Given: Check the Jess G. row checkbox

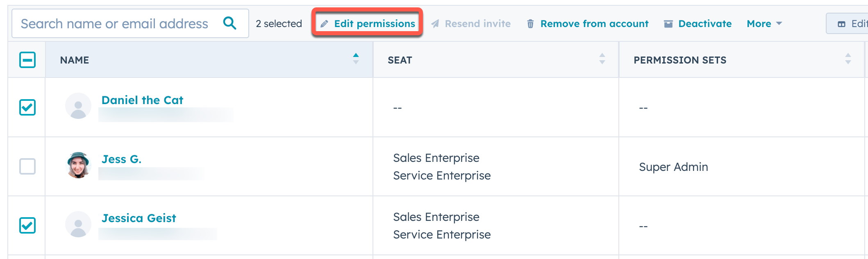Looking at the screenshot, I should (27, 166).
